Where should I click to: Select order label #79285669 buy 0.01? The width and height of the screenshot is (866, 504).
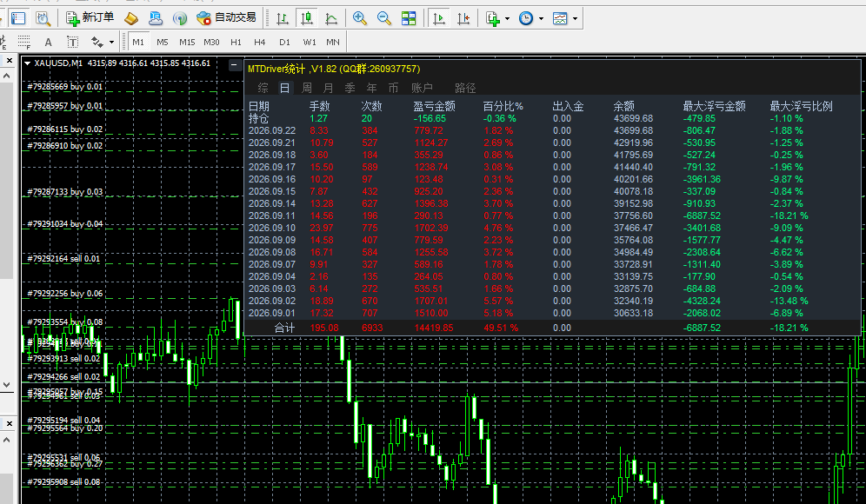tap(64, 87)
